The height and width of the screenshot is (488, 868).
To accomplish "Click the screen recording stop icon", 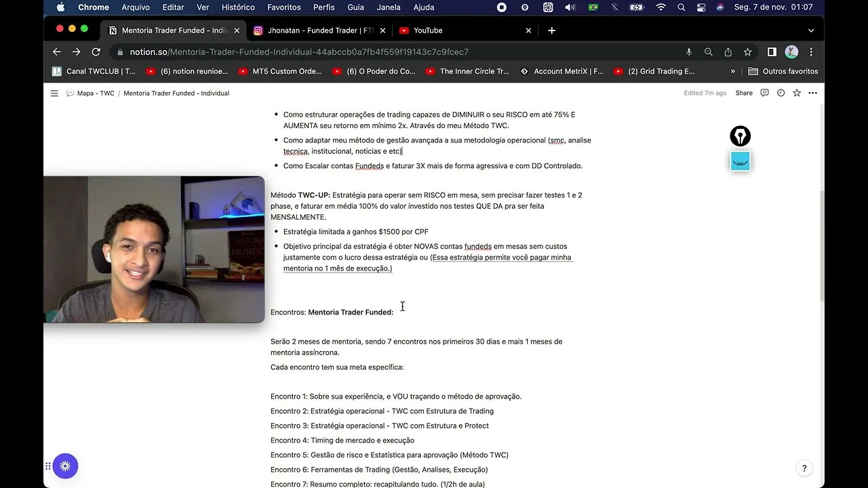I will (502, 7).
